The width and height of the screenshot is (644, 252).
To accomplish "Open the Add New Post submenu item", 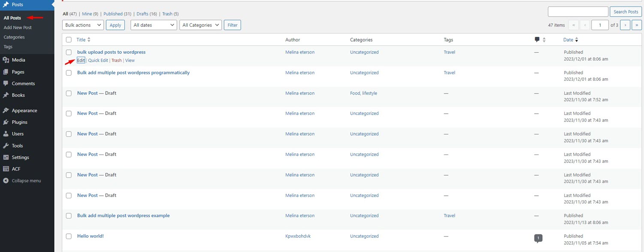I will coord(18,27).
